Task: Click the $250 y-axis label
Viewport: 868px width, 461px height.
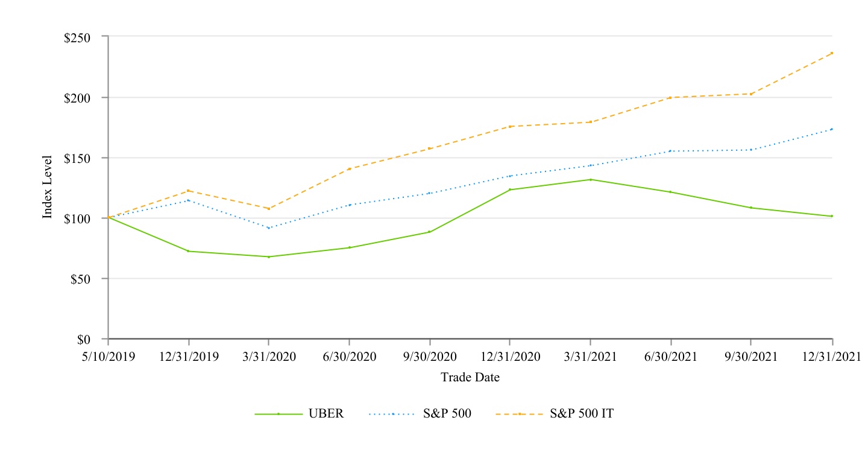Action: click(x=77, y=37)
